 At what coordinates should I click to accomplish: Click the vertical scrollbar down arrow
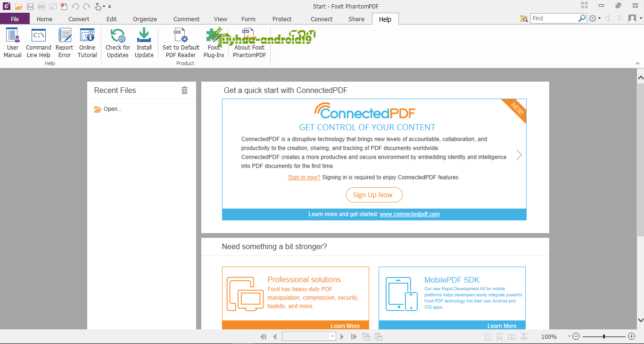pos(640,320)
